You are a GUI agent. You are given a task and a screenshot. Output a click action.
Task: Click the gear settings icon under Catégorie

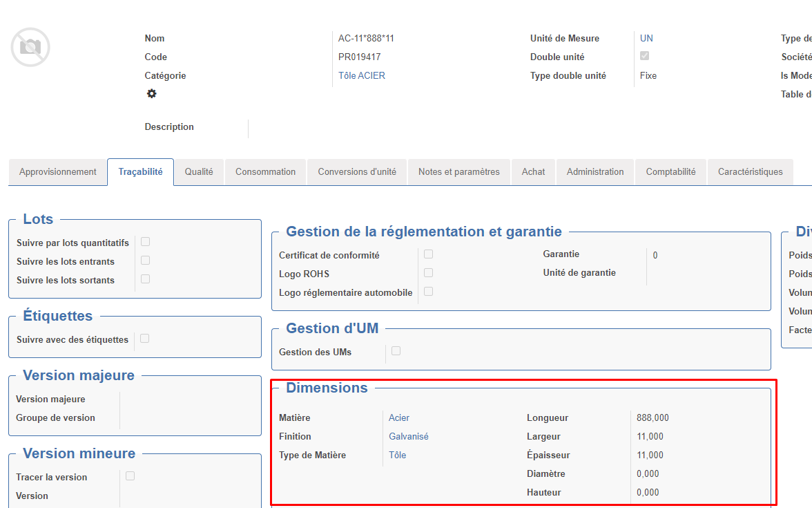pos(151,94)
